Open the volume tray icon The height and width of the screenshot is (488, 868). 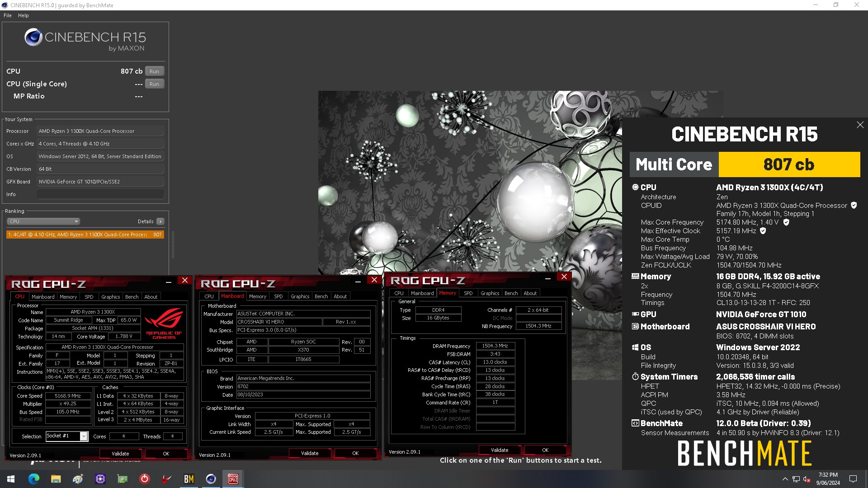coord(807,479)
